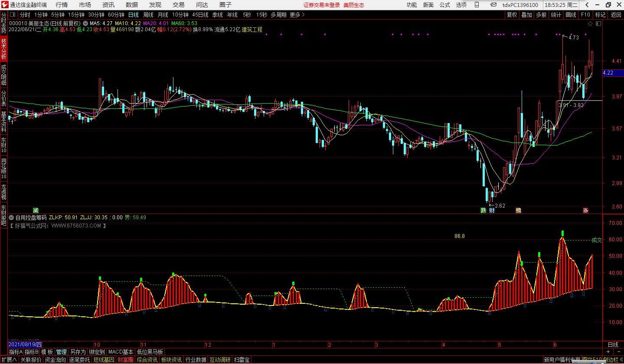The image size is (624, 364).
Task: Switch to the 周线 period tab
Action: (149, 15)
